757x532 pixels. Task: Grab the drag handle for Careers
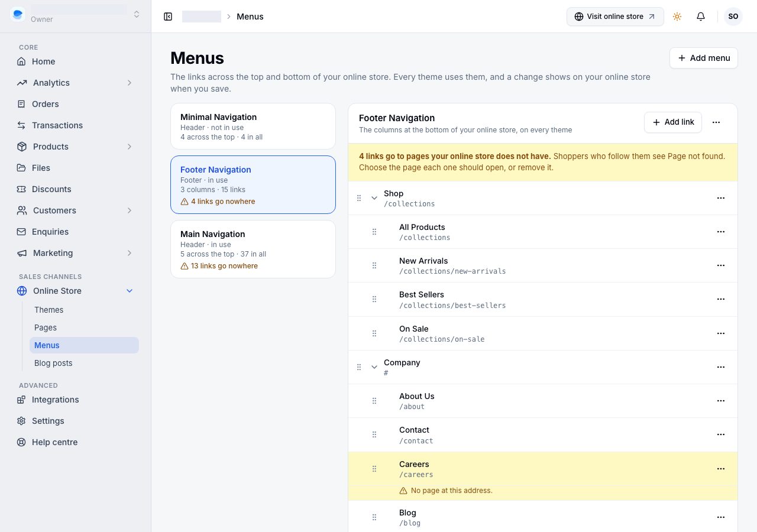coord(374,469)
